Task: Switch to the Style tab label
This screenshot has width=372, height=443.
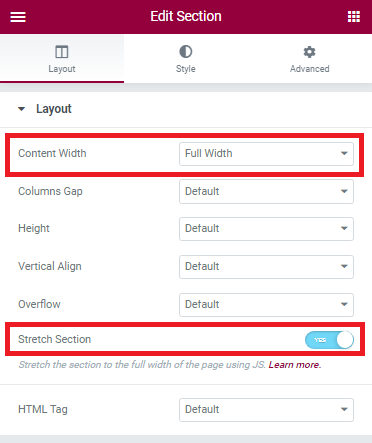Action: pyautogui.click(x=186, y=69)
